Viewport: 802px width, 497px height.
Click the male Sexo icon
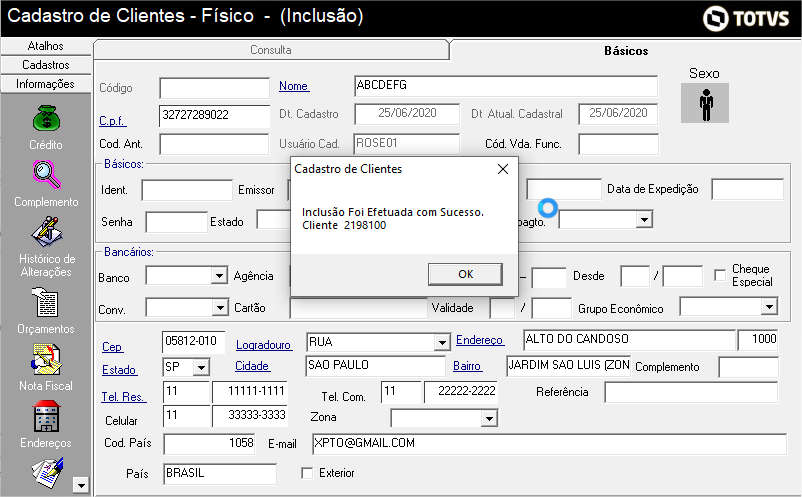click(705, 103)
